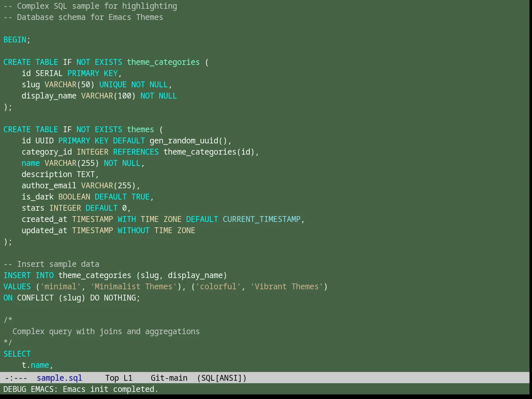532x399 pixels.
Task: Click the 'Minimalist Themes' string literal
Action: tap(133, 286)
